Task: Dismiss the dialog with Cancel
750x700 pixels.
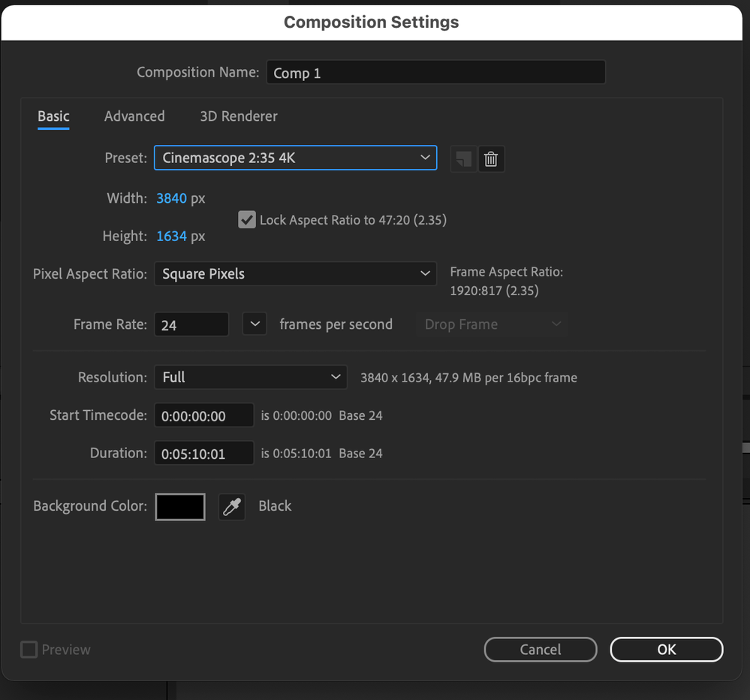Action: pos(541,649)
